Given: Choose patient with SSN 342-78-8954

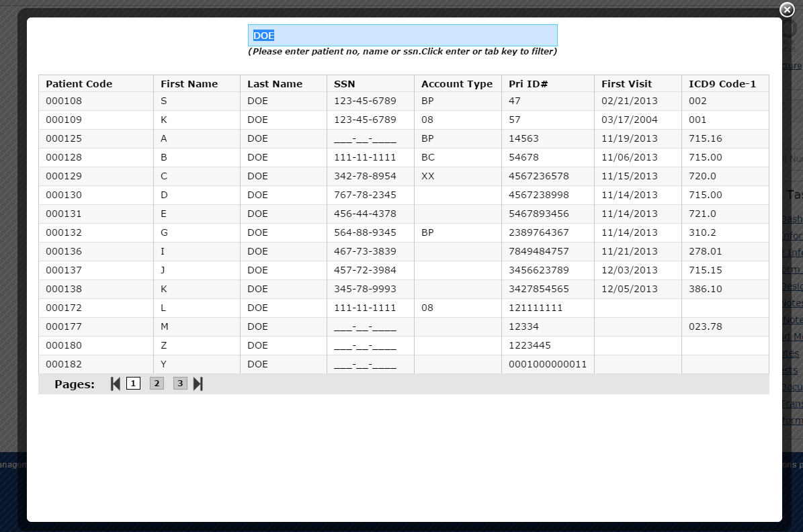Looking at the screenshot, I should coord(365,177).
